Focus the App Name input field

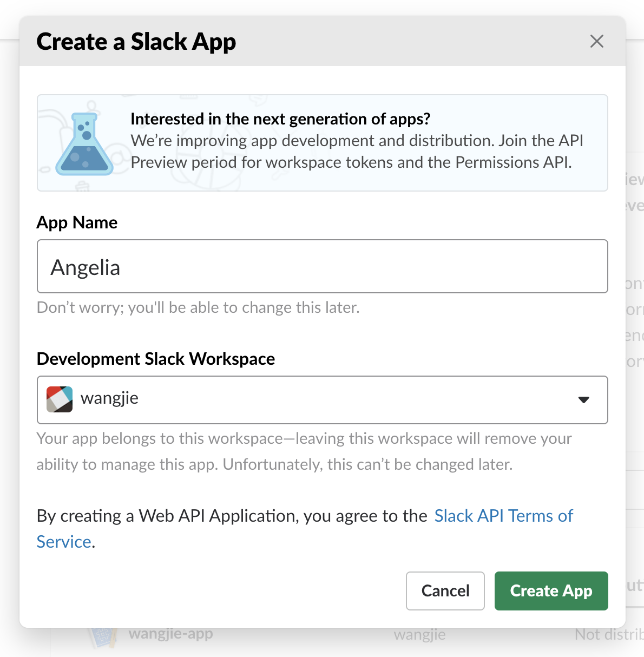tap(322, 266)
